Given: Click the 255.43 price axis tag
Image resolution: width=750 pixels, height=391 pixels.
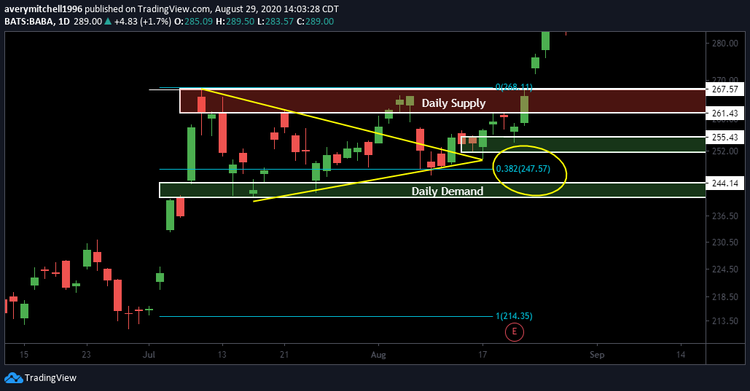Looking at the screenshot, I should pyautogui.click(x=725, y=137).
